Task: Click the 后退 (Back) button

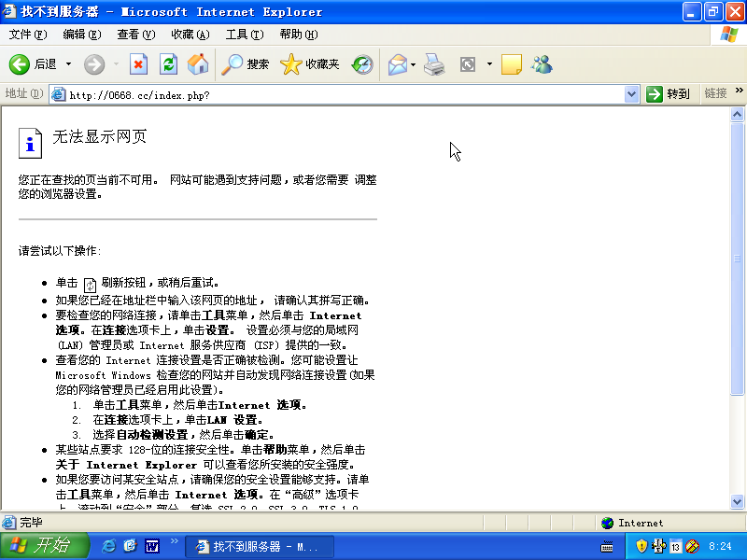Action: click(34, 64)
